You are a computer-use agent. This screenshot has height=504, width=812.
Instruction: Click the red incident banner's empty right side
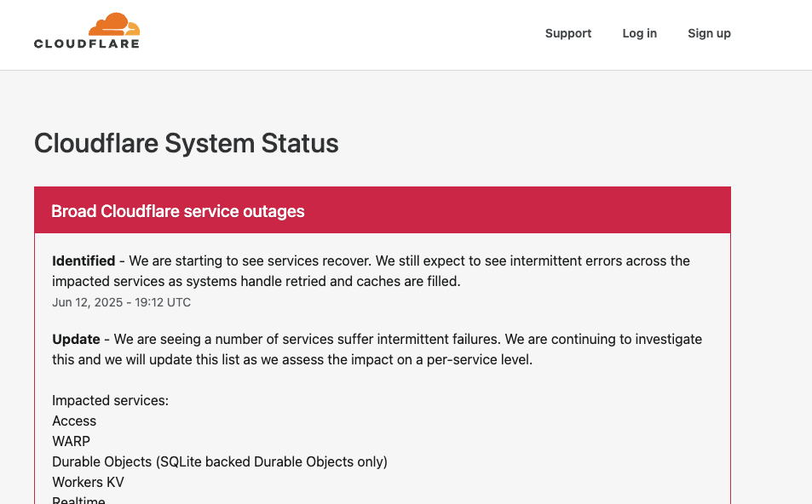554,210
